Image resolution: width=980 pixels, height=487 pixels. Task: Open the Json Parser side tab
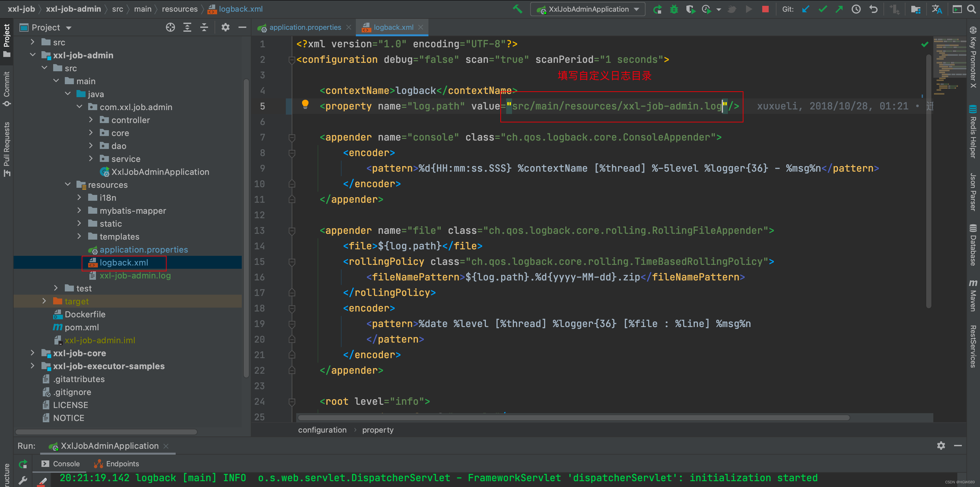coord(973,192)
